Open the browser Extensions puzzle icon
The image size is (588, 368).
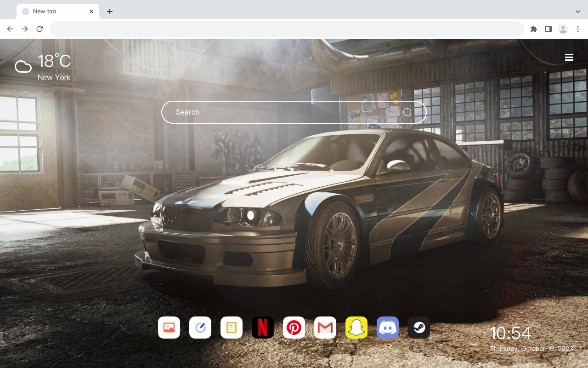(x=533, y=29)
